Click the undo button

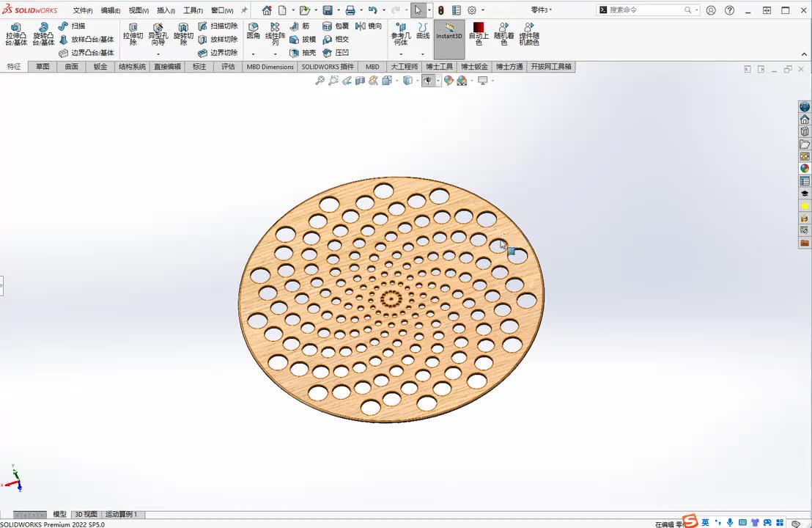pos(373,10)
